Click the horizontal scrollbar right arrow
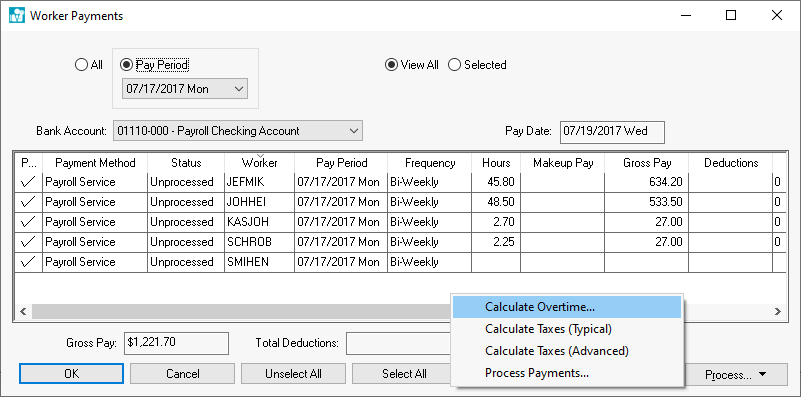Screen dimensions: 801x397 pos(777,311)
